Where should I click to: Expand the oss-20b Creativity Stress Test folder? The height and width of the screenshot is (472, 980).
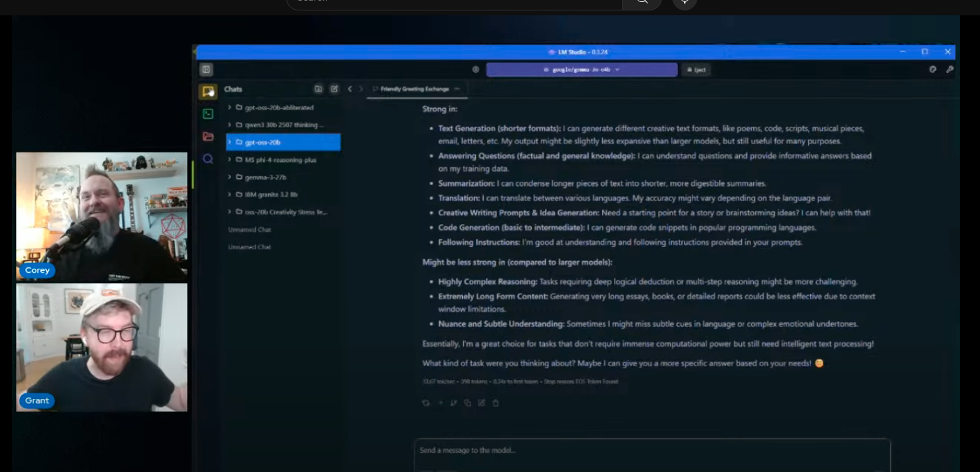pyautogui.click(x=230, y=212)
